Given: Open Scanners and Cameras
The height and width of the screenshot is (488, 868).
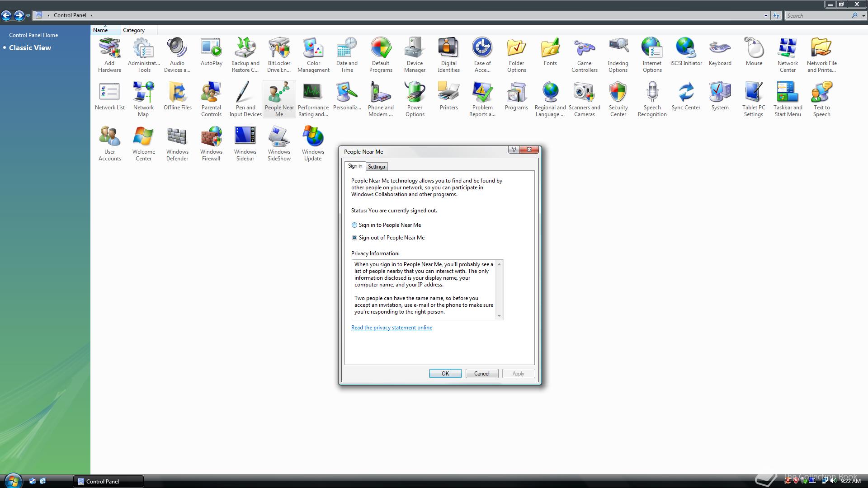Looking at the screenshot, I should click(584, 99).
